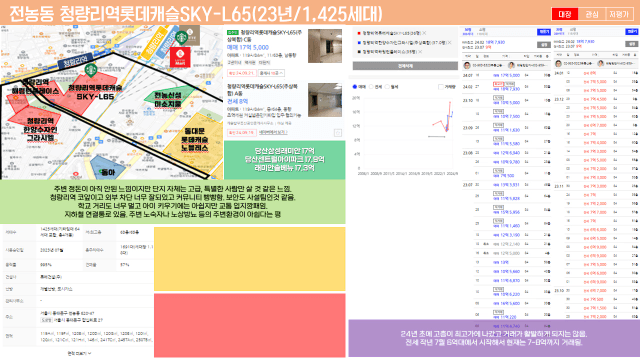Click the 매매 18억 7,930 transaction row
Image resolution: width=640 pixels, height=360 pixels.
506,87
